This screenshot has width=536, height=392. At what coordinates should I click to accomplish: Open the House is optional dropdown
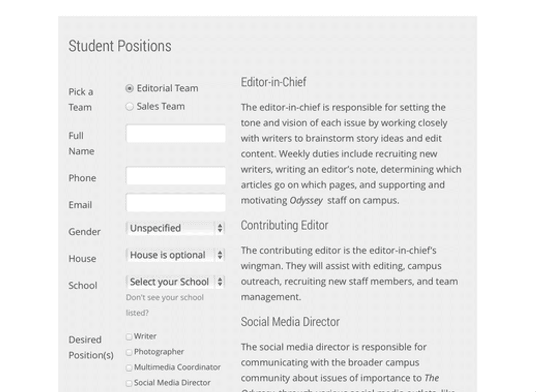170,255
